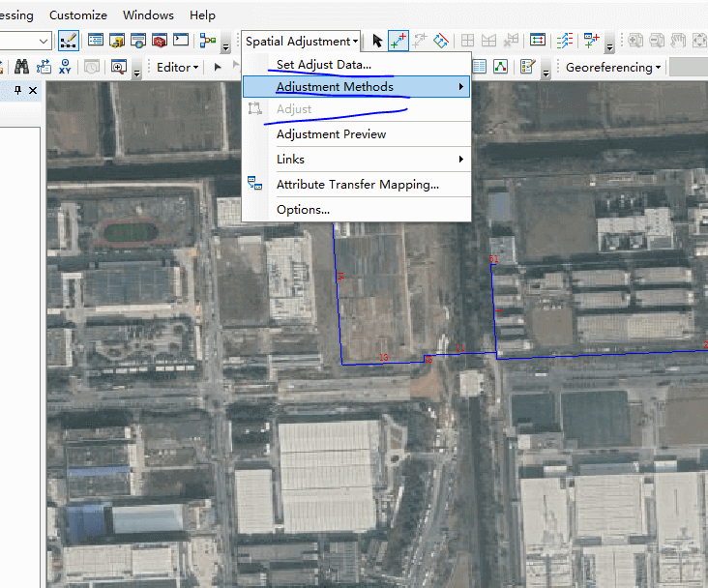Image resolution: width=708 pixels, height=588 pixels.
Task: Expand the Spatial Adjustment dropdown menu
Action: click(x=302, y=41)
